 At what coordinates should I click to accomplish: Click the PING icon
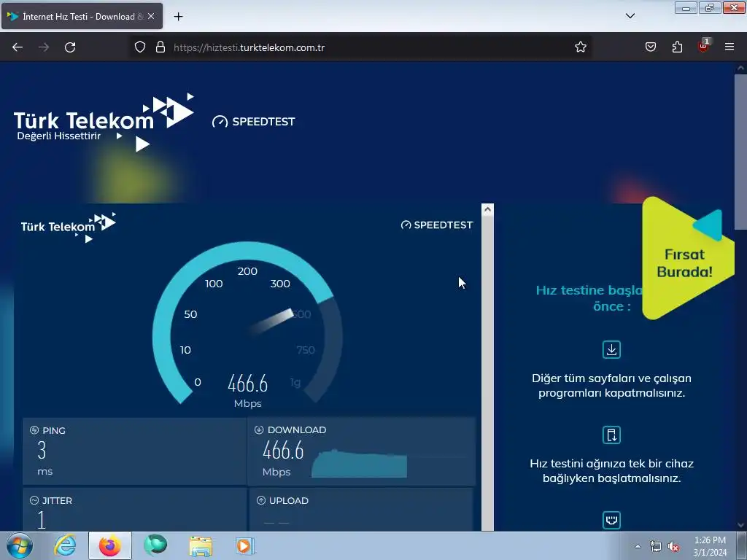tap(34, 430)
